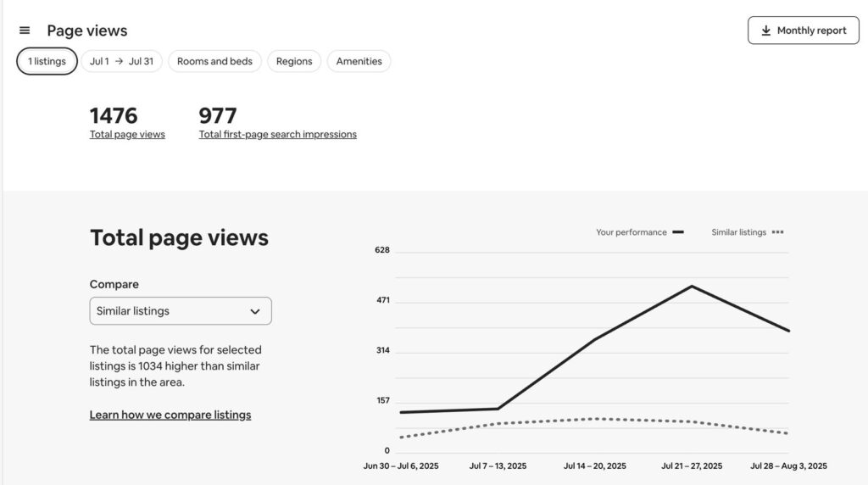Click the solid line Your performance legend marker

677,232
